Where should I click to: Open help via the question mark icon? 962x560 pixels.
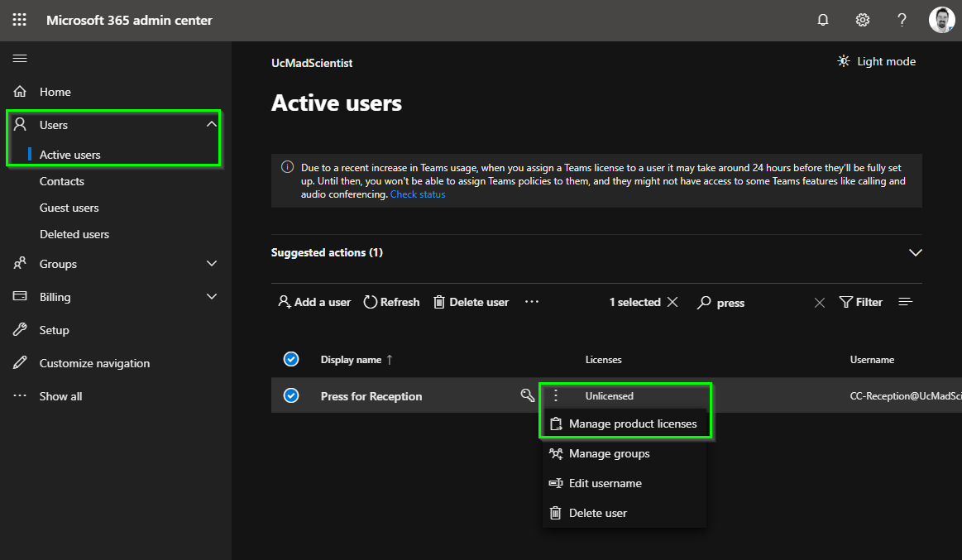point(902,19)
